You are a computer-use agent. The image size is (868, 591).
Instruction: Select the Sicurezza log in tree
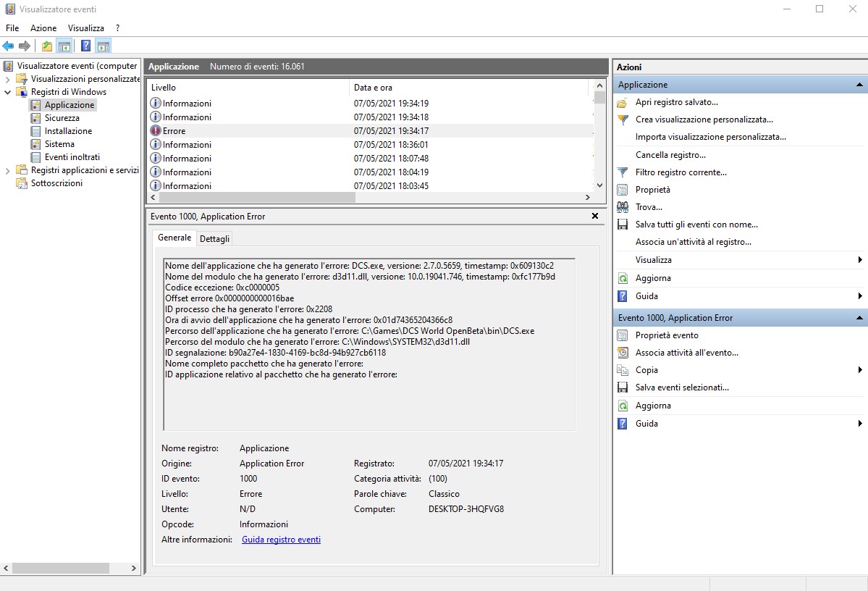coord(62,118)
